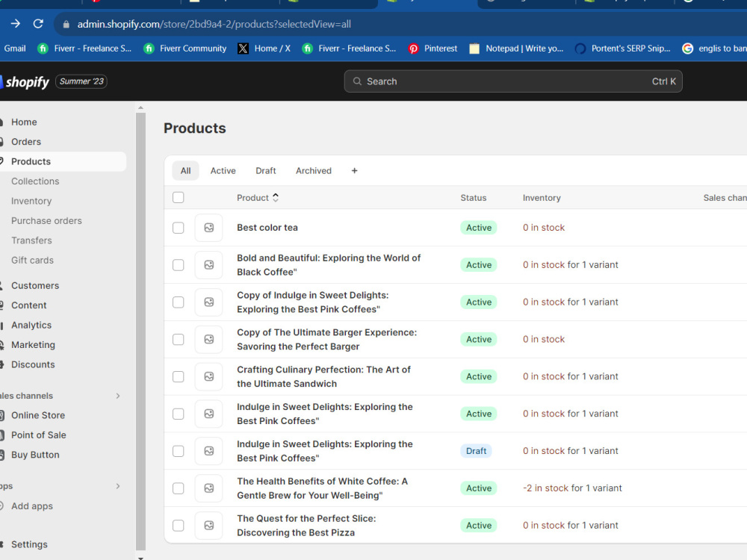Open the Home / X bookmark
The image size is (747, 560).
[264, 48]
